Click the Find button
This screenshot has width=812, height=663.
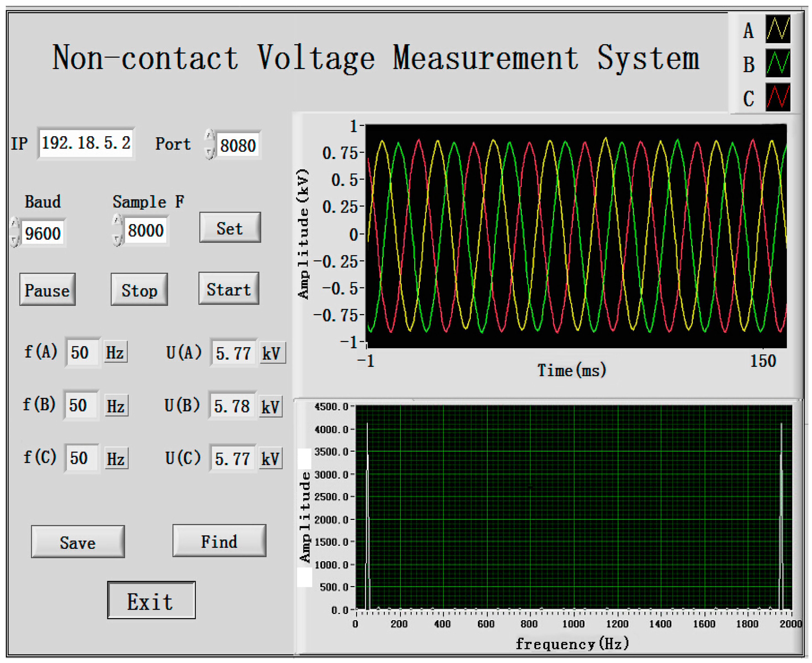point(219,540)
